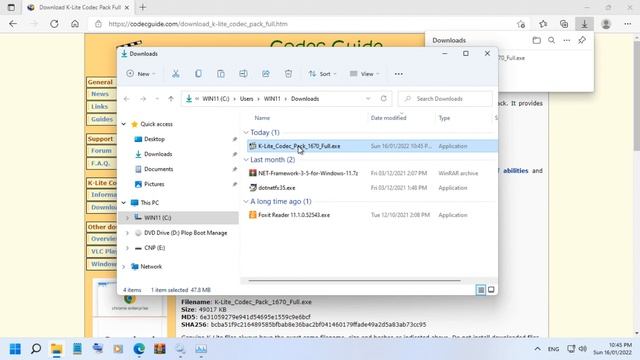Click WIN11 (C:) breadcrumb segment
Screen dimensions: 640x360
click(x=216, y=99)
